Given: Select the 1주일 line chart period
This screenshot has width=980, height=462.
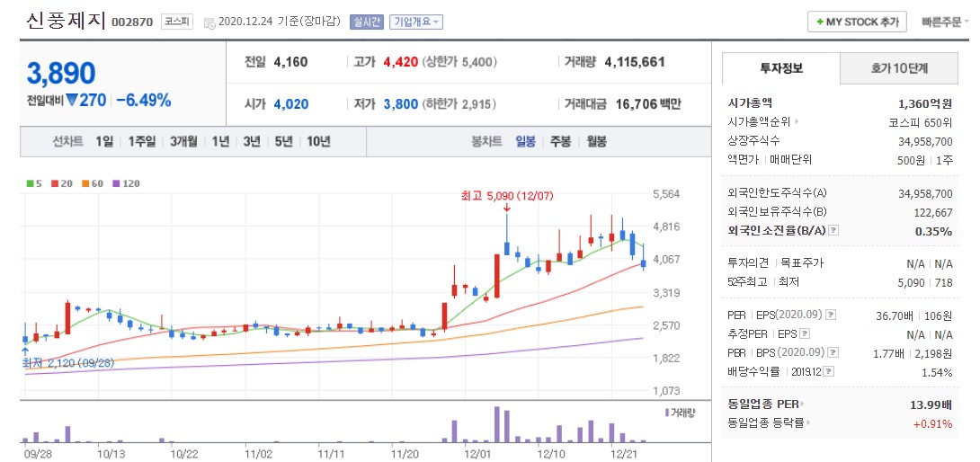Looking at the screenshot, I should tap(142, 141).
